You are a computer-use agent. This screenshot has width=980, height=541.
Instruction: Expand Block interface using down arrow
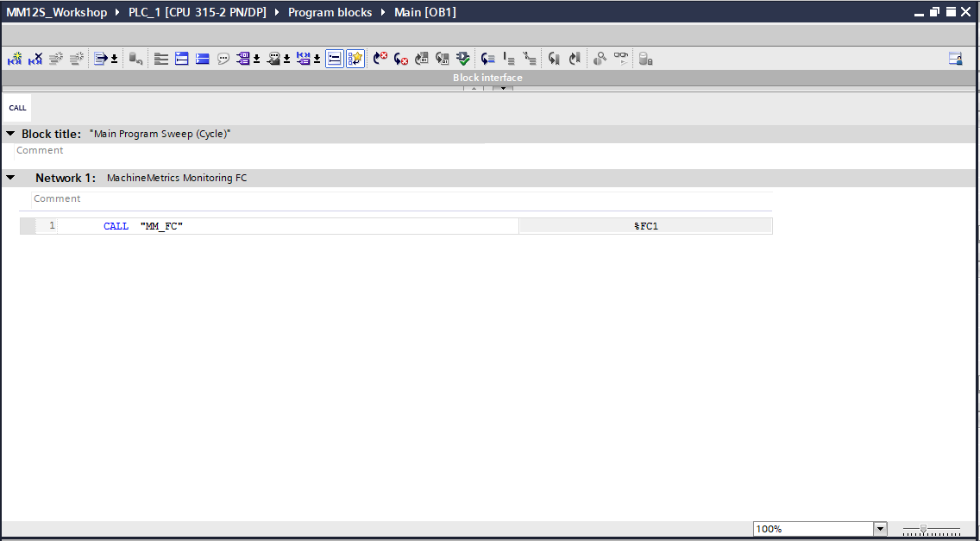[x=502, y=88]
